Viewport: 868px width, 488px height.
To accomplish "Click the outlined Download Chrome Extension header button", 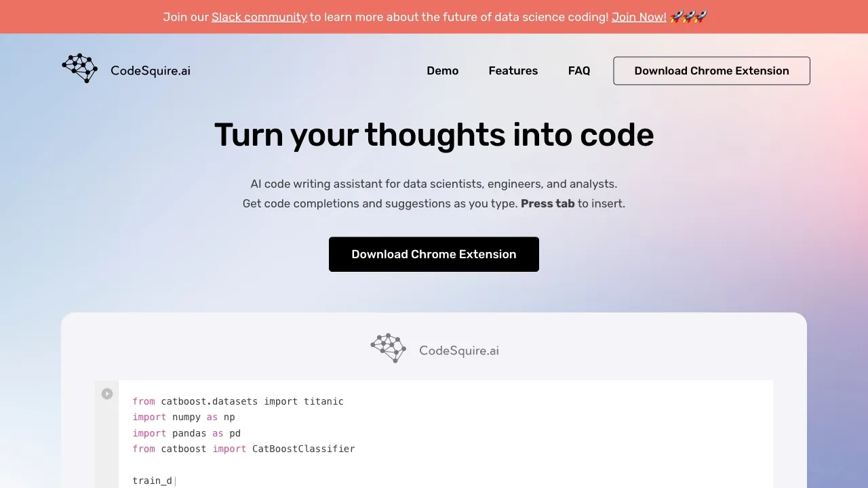I will click(711, 70).
